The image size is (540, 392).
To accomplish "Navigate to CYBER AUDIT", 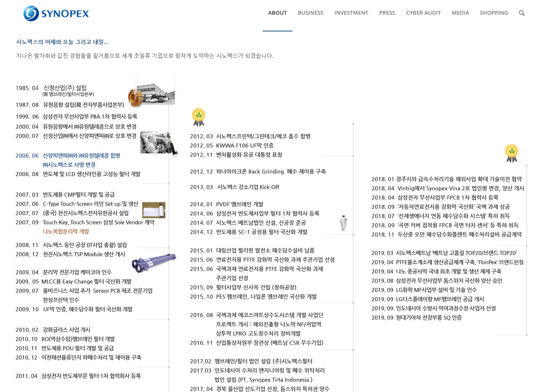I will [x=423, y=13].
